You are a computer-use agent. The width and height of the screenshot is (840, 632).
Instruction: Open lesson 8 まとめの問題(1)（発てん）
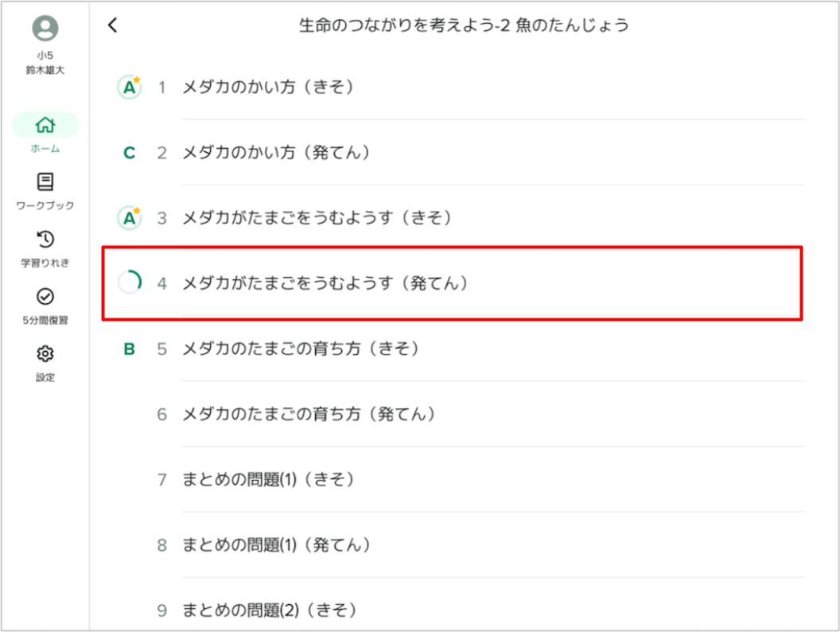click(276, 545)
